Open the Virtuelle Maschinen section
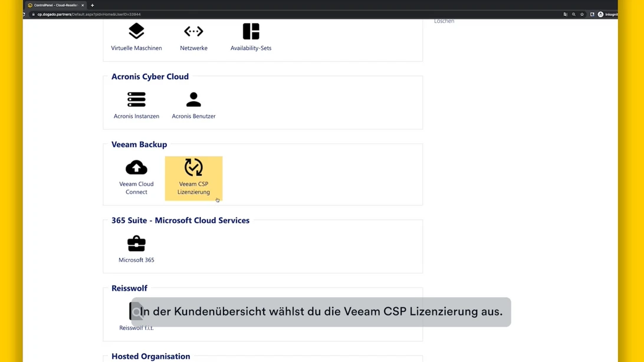 coord(136,37)
